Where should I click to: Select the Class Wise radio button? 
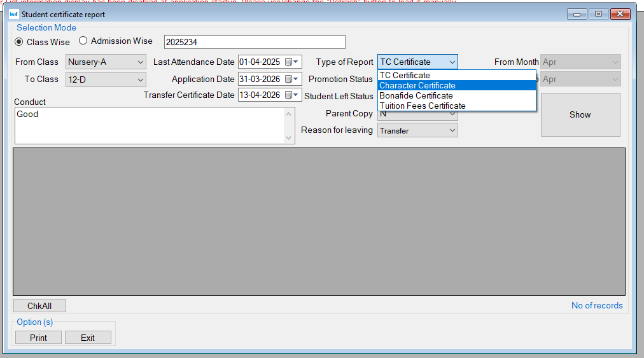(19, 42)
